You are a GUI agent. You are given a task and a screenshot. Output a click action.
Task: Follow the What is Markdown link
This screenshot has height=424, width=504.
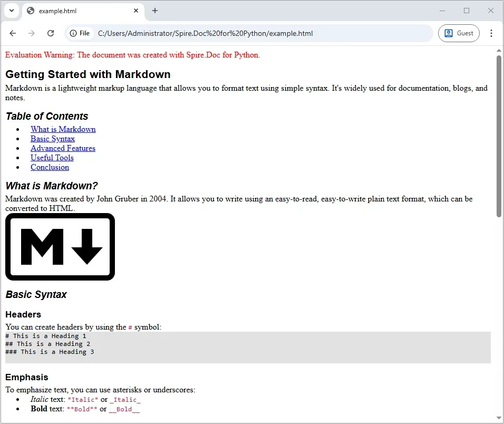[x=63, y=129]
